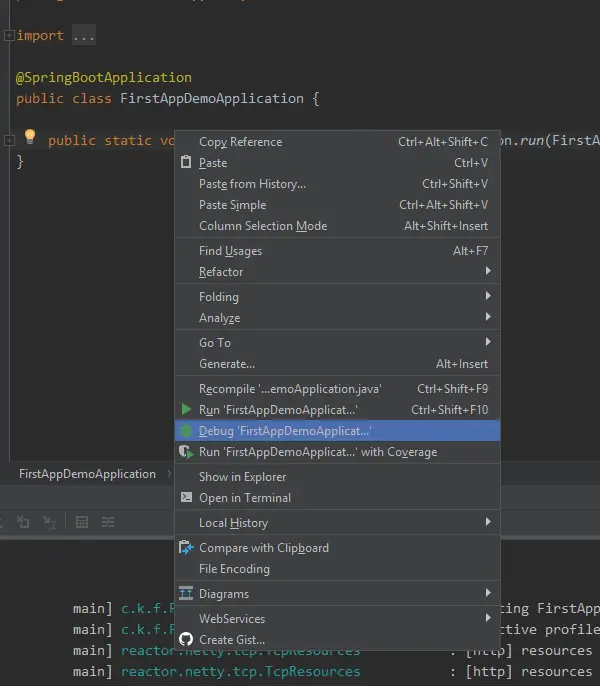Open the Local History submenu arrow
The height and width of the screenshot is (686, 600).
click(x=488, y=522)
